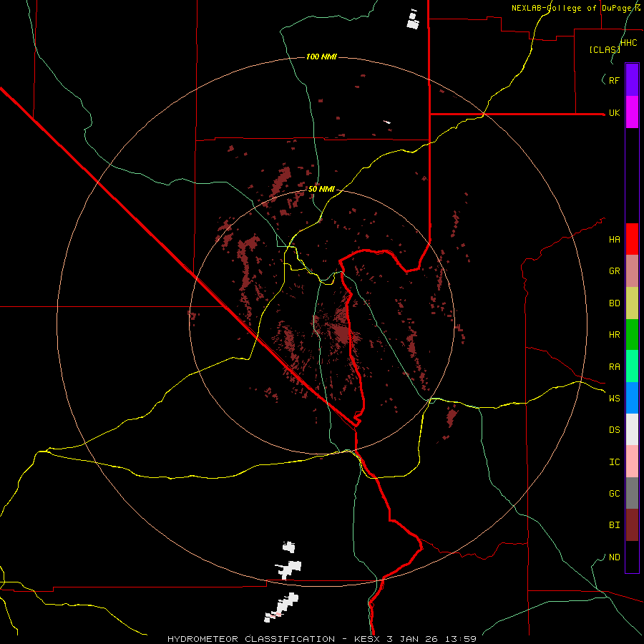This screenshot has width=644, height=644.
Task: Click the HA legend label
Action: pos(614,239)
